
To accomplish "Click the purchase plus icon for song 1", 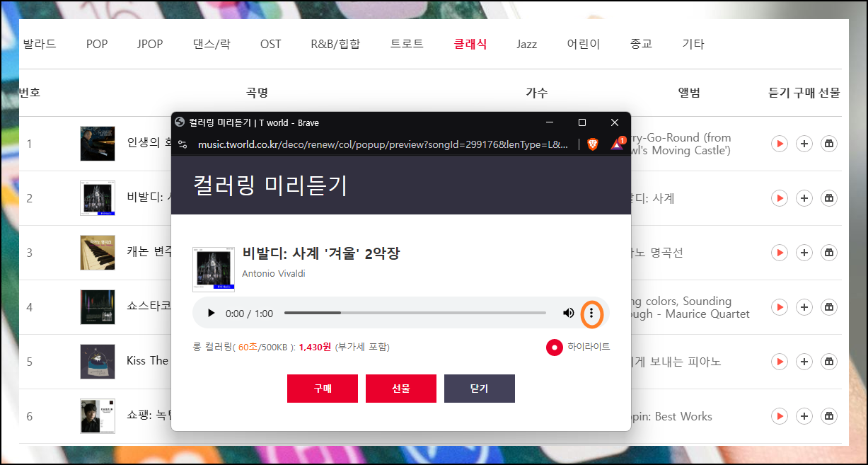I will [804, 144].
